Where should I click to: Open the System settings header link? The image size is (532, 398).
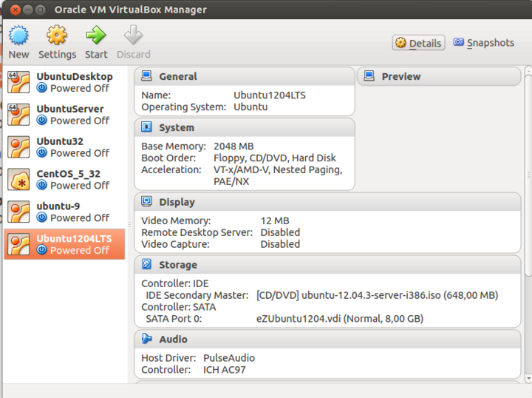(x=177, y=128)
